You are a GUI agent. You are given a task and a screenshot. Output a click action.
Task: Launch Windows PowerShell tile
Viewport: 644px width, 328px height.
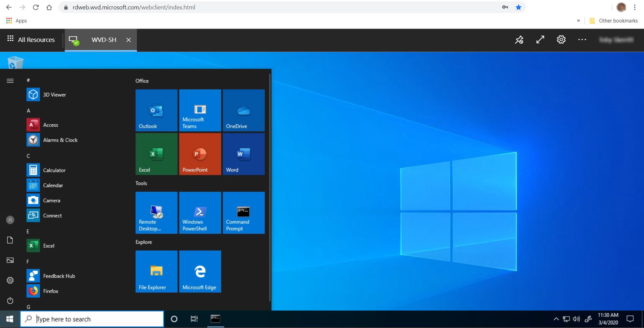pos(200,213)
